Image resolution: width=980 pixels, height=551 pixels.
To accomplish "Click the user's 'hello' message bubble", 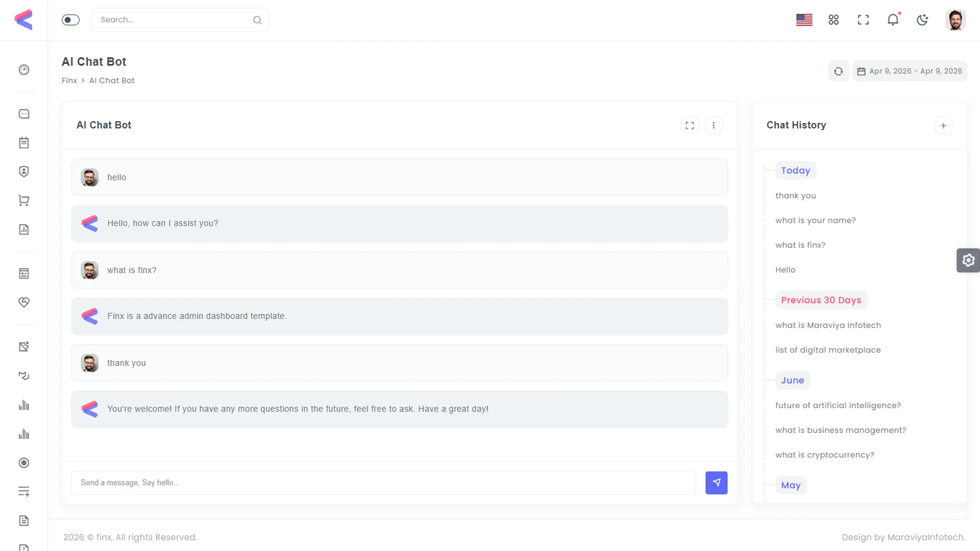I will click(399, 178).
